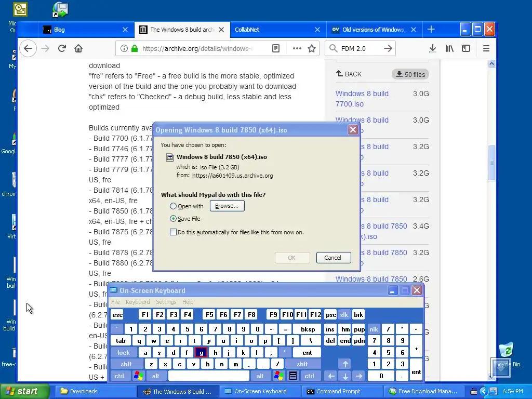Click the page vertical scrollbar thumb
Screen dimensions: 532x399
tap(491, 163)
